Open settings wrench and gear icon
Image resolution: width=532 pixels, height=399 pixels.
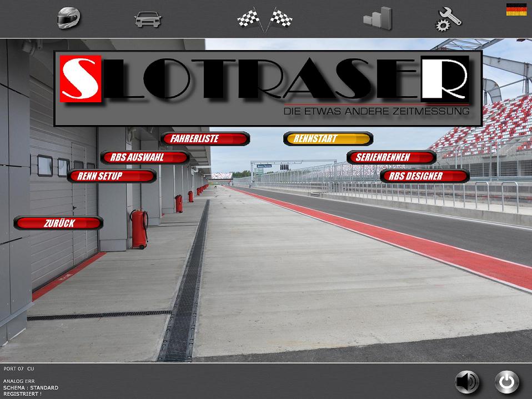click(448, 19)
